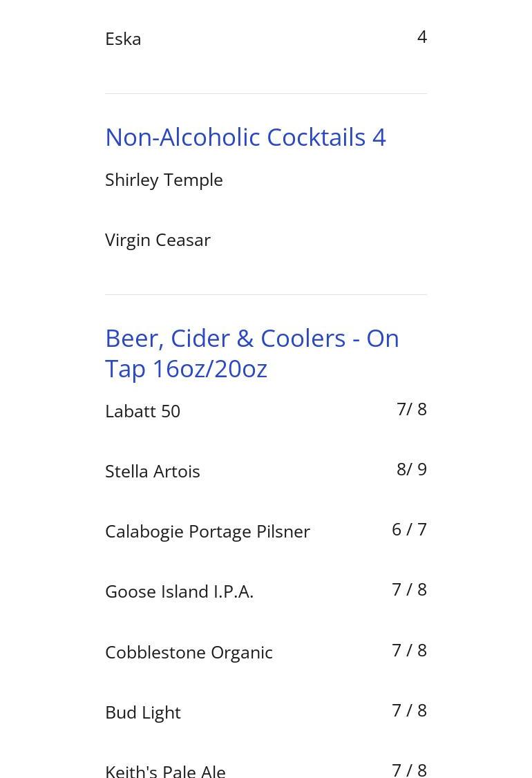
Task: Click the Beer, Cider & Coolers heading
Action: (252, 353)
